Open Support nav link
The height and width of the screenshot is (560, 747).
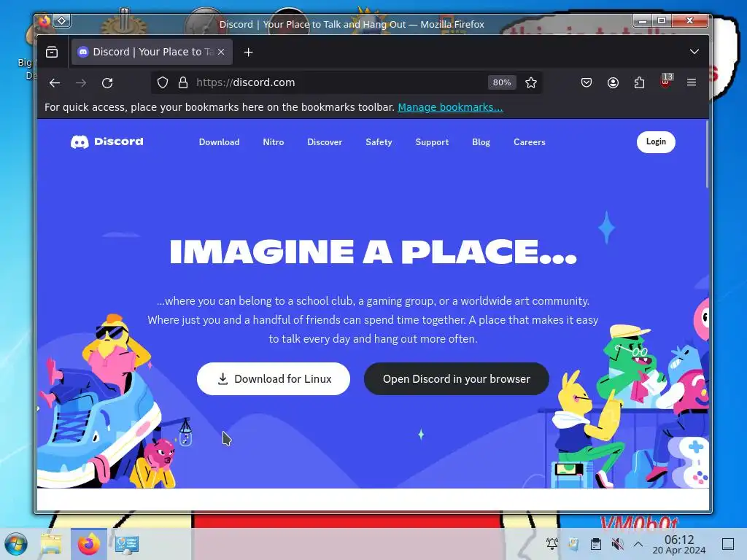point(432,142)
